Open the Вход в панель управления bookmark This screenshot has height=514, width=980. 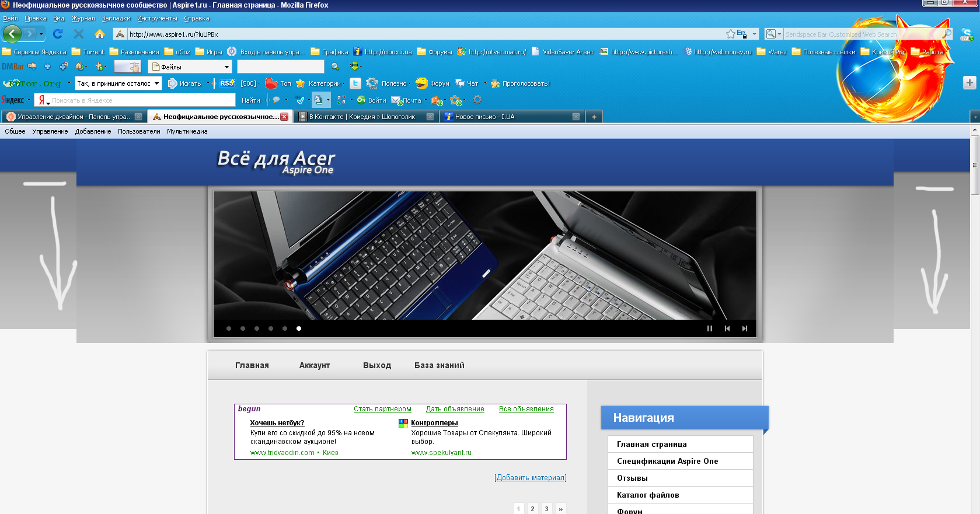point(266,52)
